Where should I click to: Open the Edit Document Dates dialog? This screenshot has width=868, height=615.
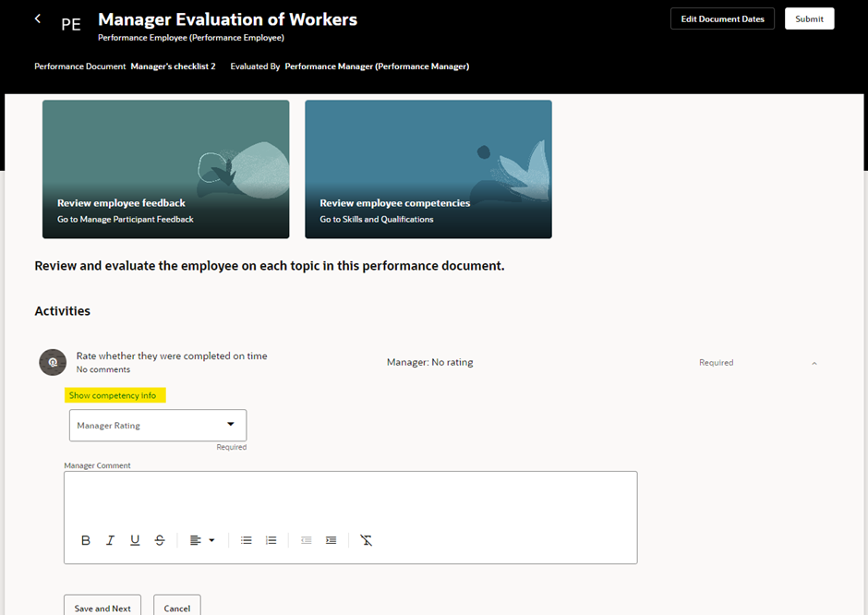point(722,18)
